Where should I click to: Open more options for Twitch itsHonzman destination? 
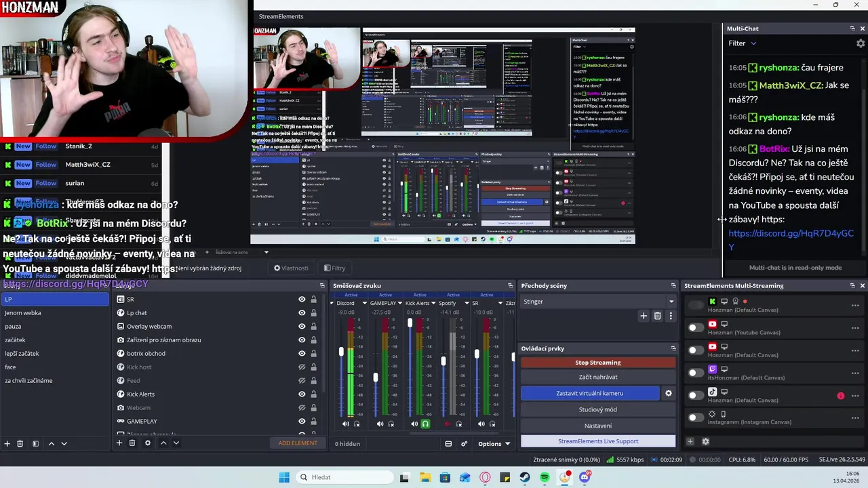coord(855,373)
